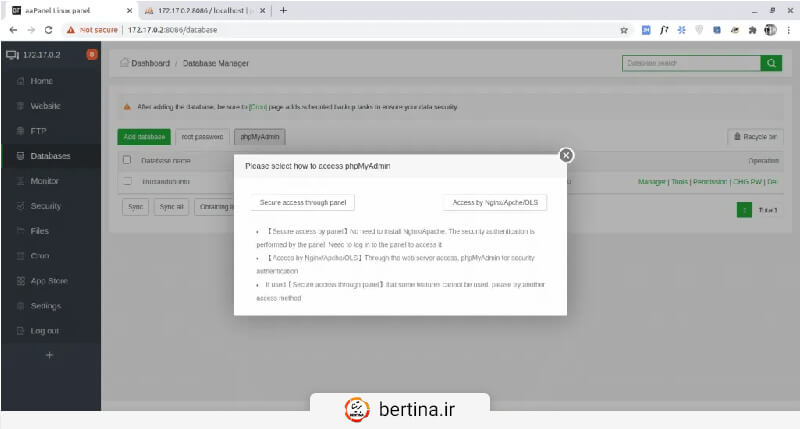Click the Log out sidebar icon

coord(20,331)
